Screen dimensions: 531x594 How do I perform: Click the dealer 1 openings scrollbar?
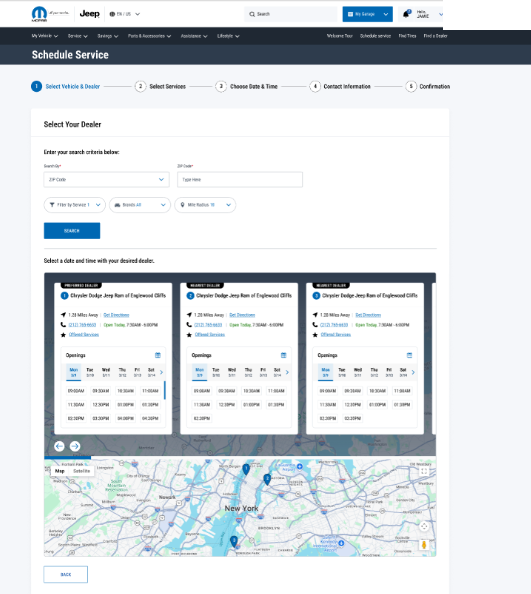click(x=165, y=390)
